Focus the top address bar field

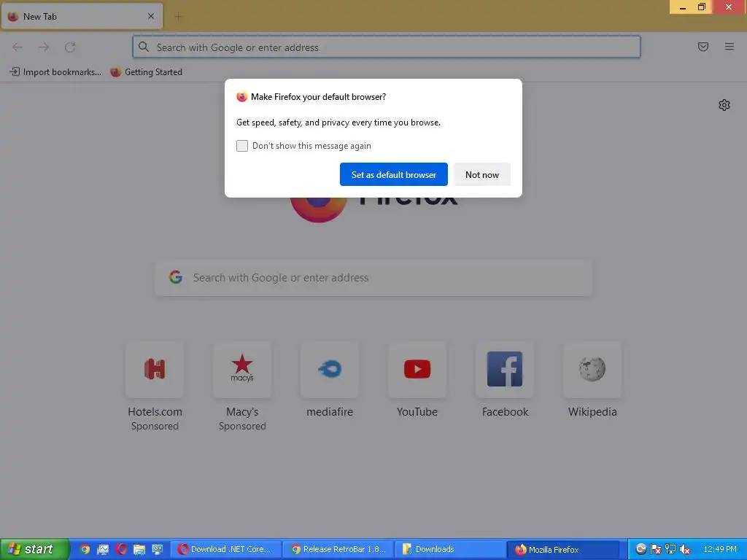(387, 47)
